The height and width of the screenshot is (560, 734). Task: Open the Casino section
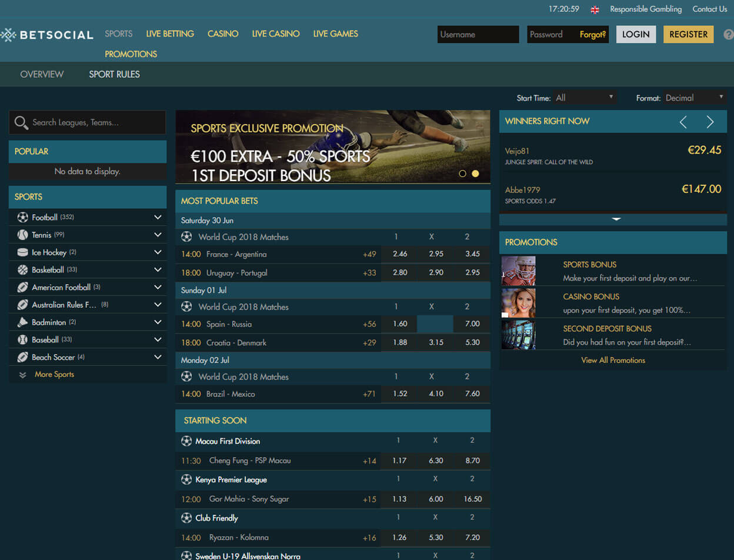pyautogui.click(x=223, y=34)
